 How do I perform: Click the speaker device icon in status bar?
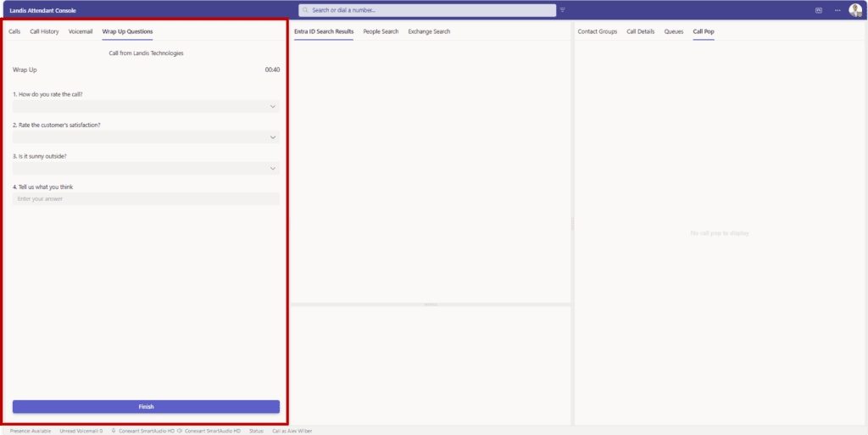click(180, 431)
